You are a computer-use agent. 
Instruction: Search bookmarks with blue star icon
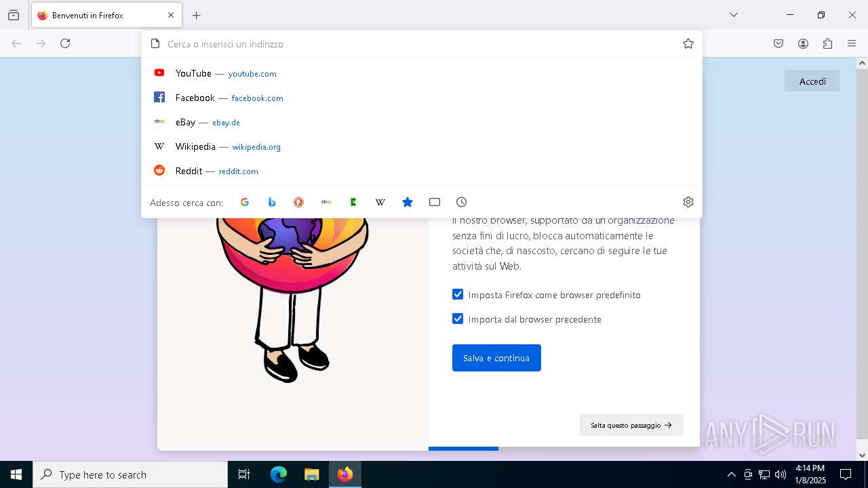[408, 202]
